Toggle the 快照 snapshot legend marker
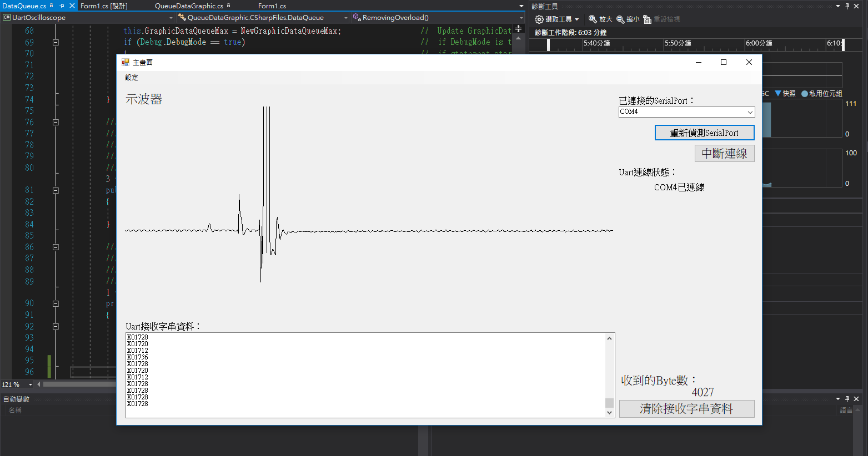The height and width of the screenshot is (456, 868). [778, 93]
